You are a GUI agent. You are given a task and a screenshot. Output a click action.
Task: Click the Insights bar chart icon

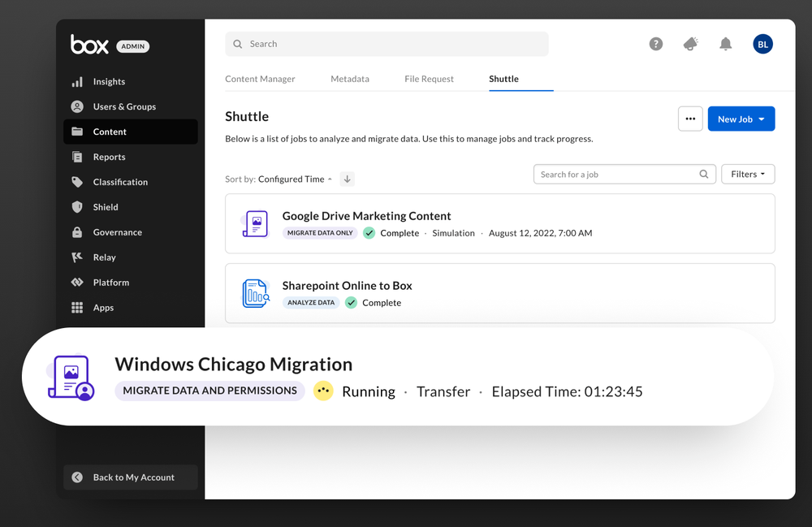coord(77,82)
